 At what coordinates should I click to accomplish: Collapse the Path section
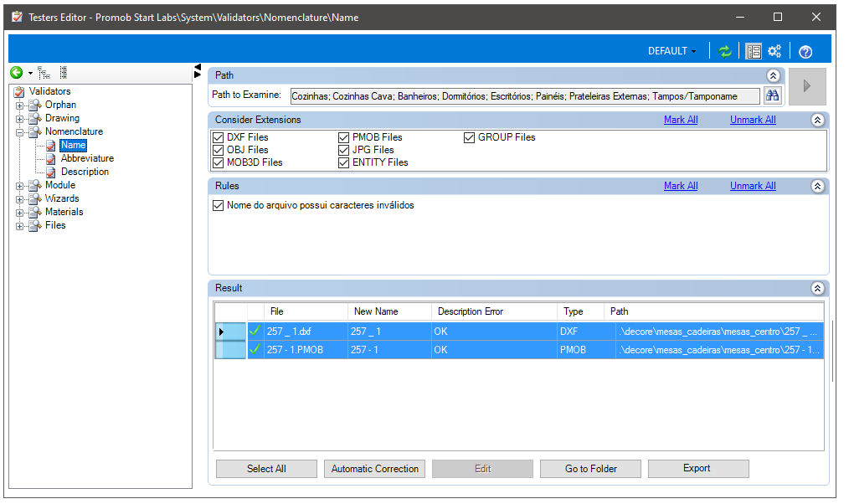click(x=773, y=75)
